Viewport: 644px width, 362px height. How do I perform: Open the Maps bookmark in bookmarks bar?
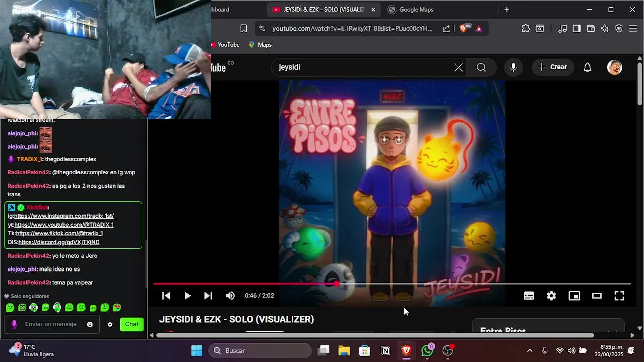[260, 45]
